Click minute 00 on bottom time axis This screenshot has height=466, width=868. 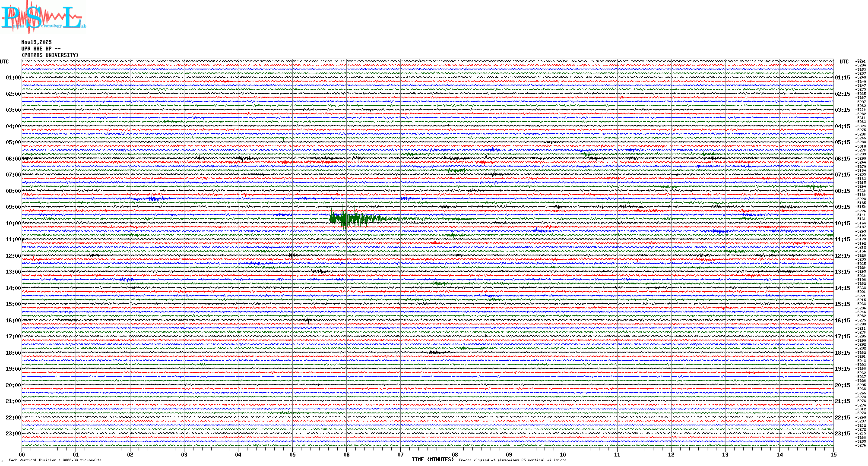click(22, 454)
